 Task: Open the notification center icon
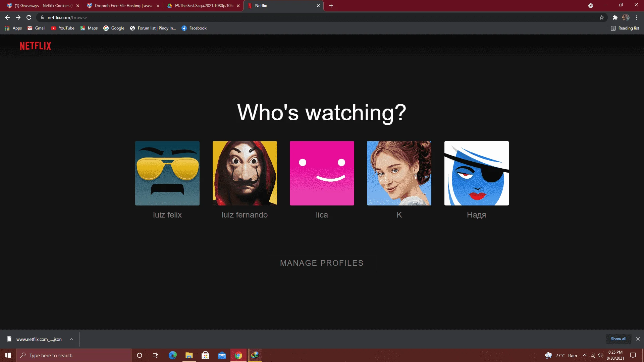(633, 355)
